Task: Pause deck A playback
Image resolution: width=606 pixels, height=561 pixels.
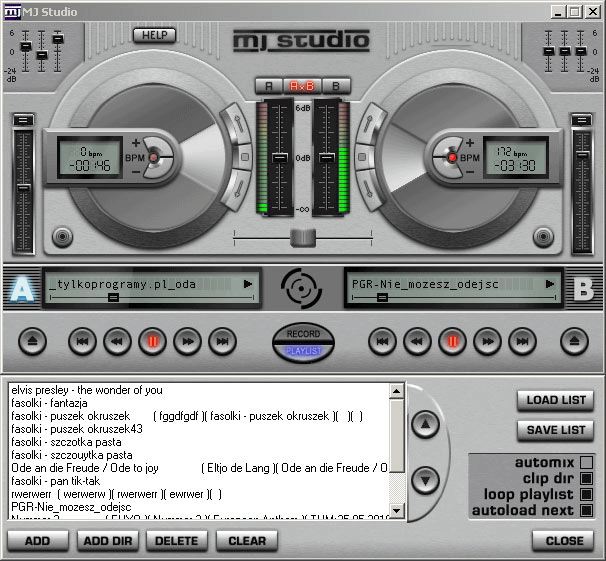Action: 153,341
